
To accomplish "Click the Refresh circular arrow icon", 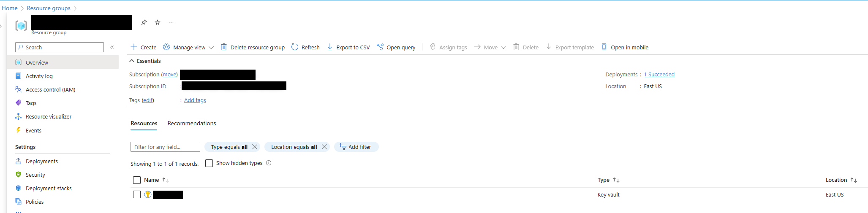I will tap(295, 47).
